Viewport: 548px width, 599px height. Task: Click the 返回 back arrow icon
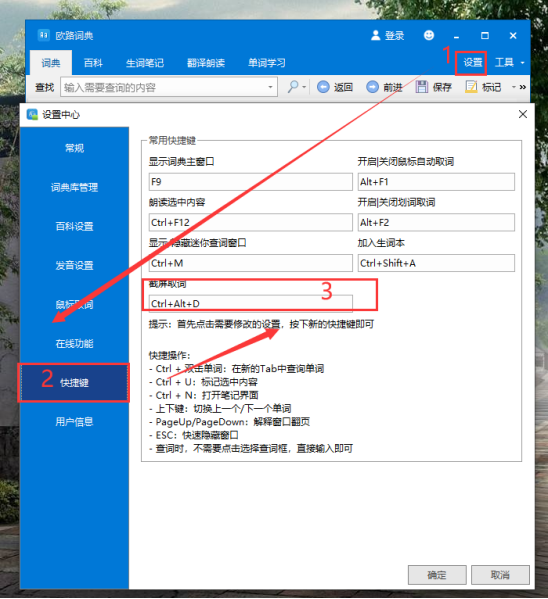coord(323,87)
